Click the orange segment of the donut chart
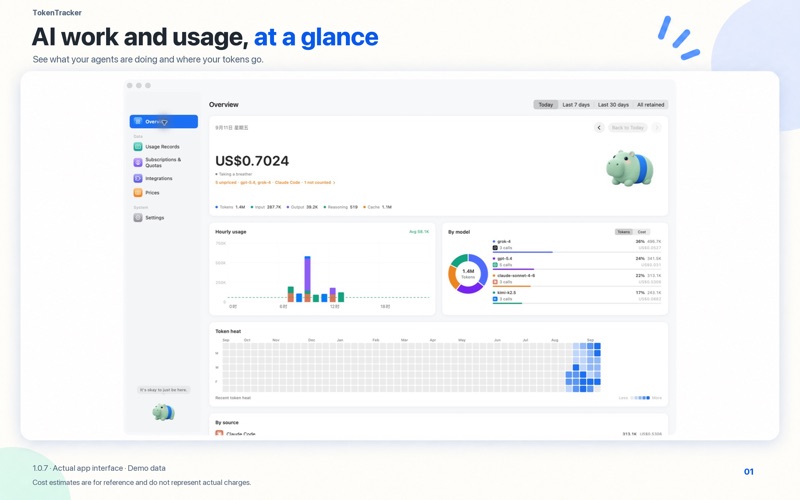Viewport: 800px width, 500px height. point(453,278)
